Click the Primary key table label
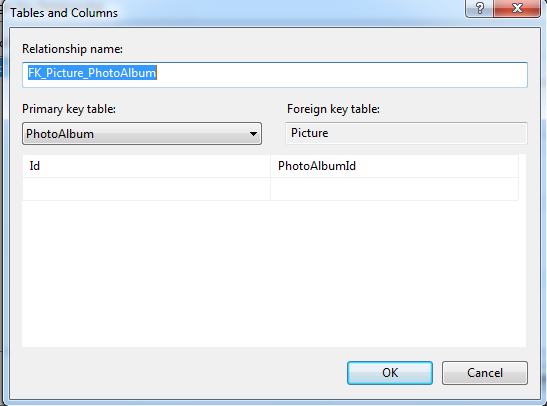The image size is (547, 406). click(69, 109)
